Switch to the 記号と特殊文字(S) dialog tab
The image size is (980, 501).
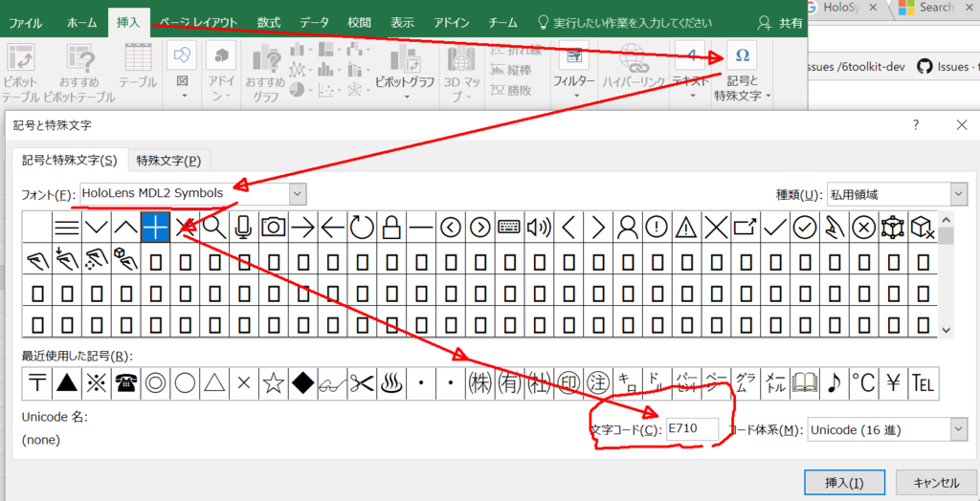click(x=70, y=160)
